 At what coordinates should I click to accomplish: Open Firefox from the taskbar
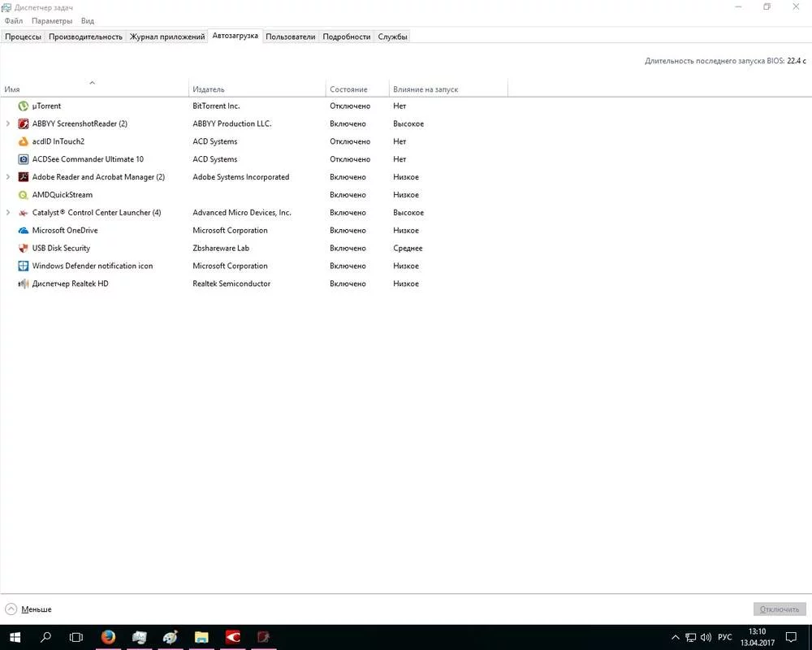108,637
